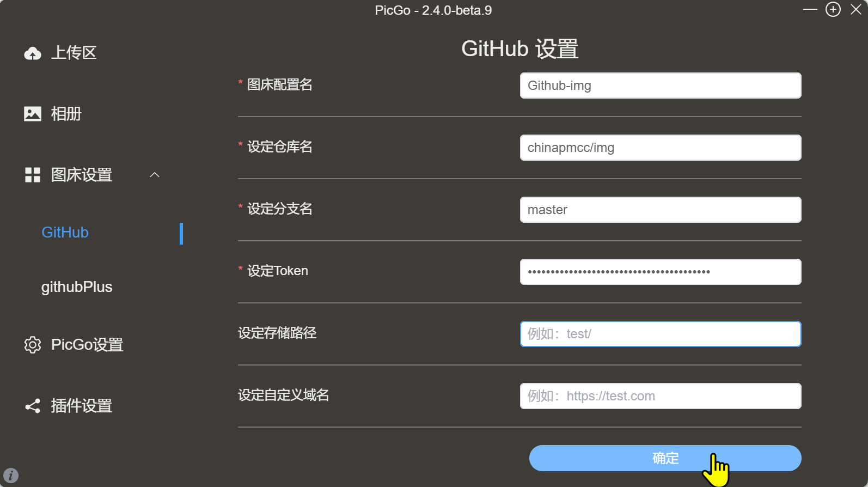Minimize the PicGo window

810,10
